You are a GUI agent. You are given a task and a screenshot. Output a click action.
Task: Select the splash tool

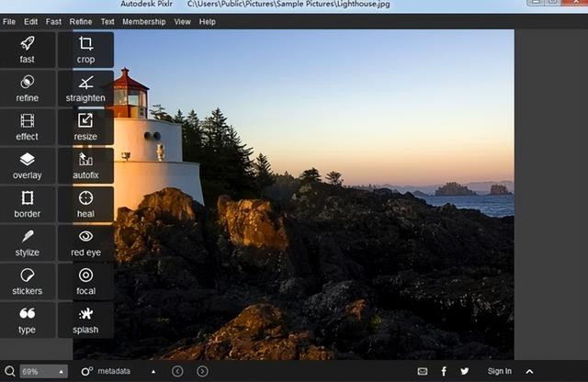click(85, 320)
